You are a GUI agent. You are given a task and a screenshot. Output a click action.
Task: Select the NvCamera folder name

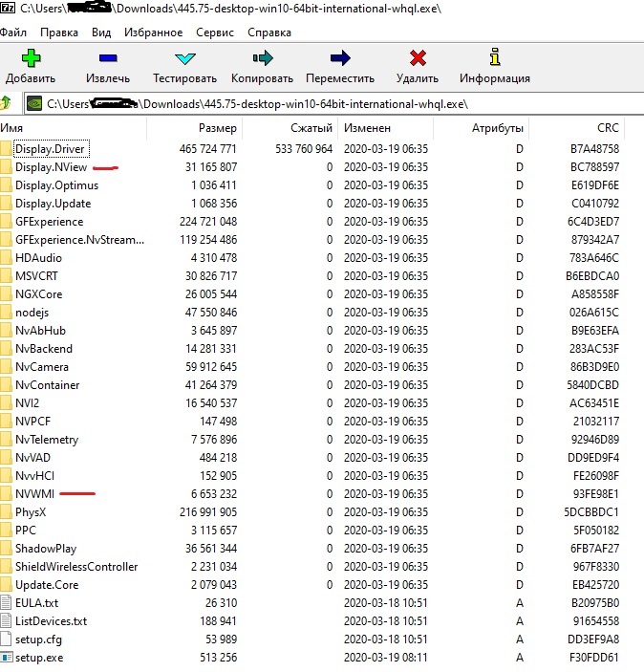(x=42, y=366)
